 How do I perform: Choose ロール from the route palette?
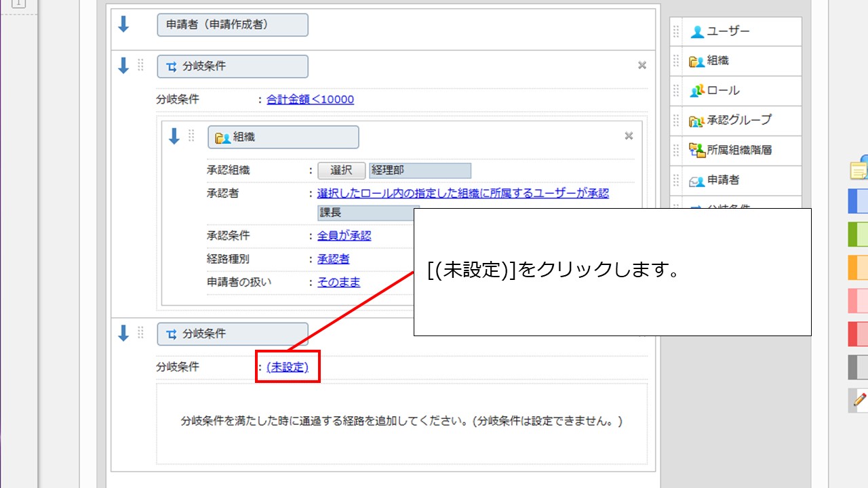[x=723, y=90]
